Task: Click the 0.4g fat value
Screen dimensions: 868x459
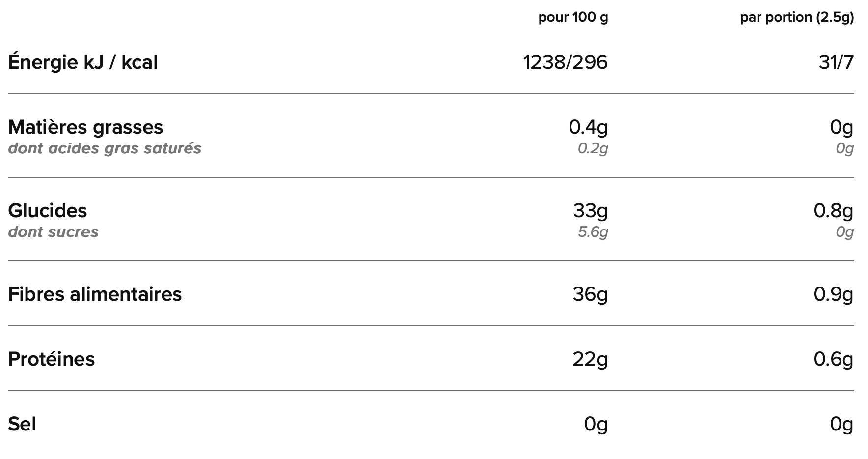Action: (588, 127)
